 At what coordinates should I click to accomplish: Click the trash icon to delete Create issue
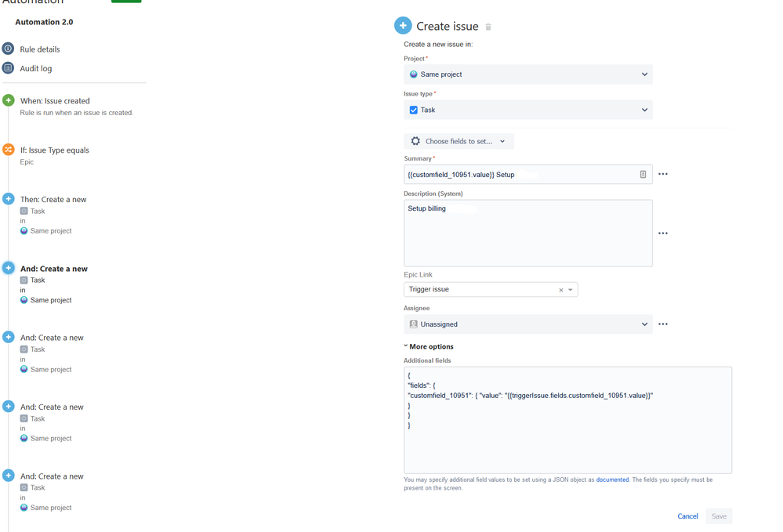click(x=488, y=26)
